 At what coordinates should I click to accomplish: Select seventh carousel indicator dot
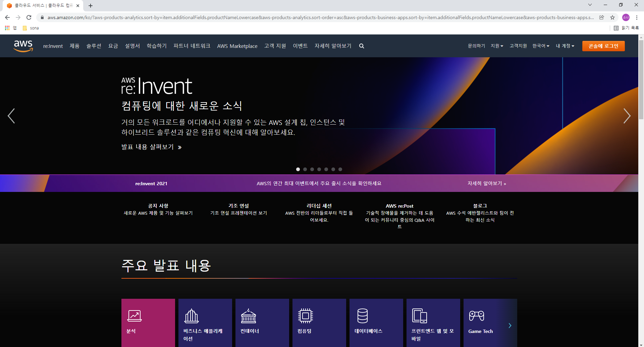pyautogui.click(x=340, y=169)
